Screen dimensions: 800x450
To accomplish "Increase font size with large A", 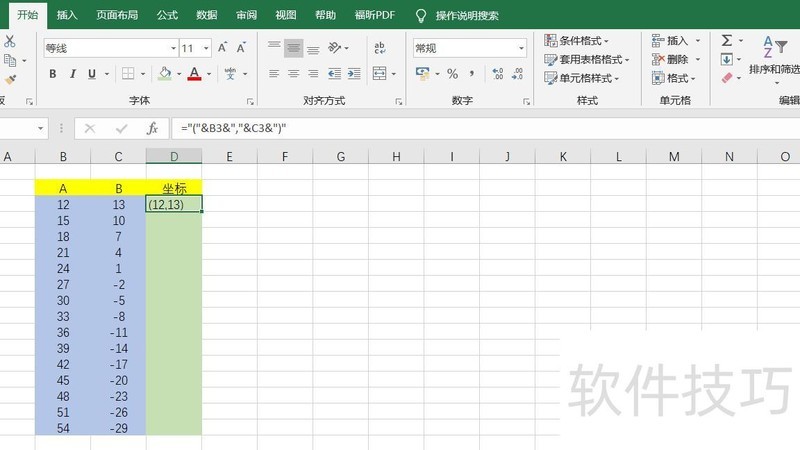I will coord(222,48).
